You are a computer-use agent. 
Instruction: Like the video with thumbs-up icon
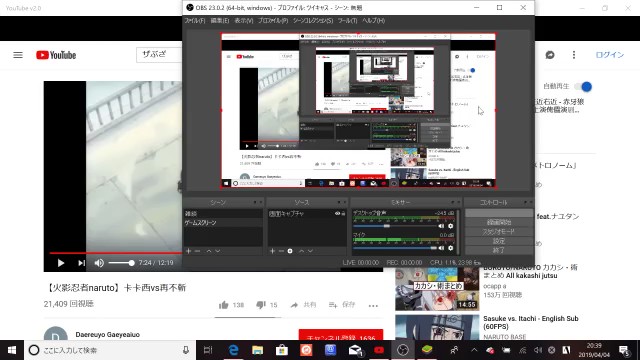click(x=223, y=305)
